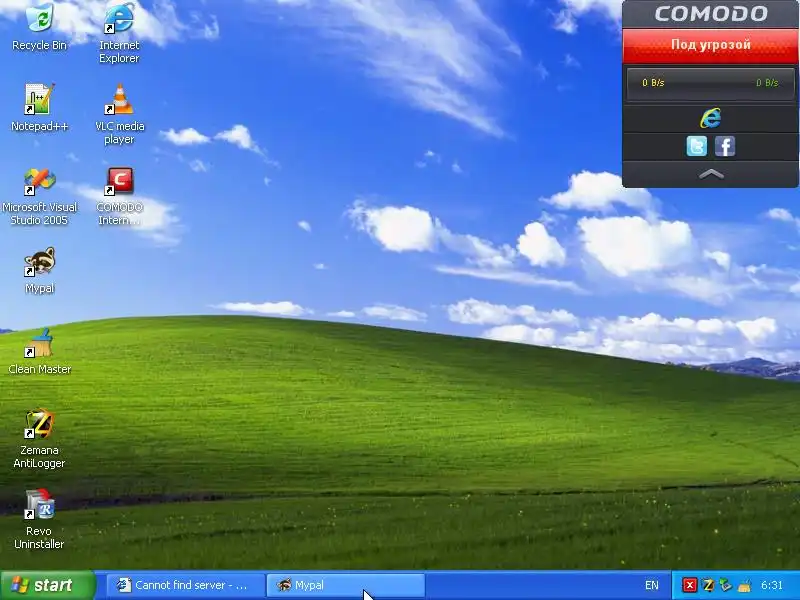
Task: Click the Clean Master broom tray icon
Action: [x=744, y=585]
